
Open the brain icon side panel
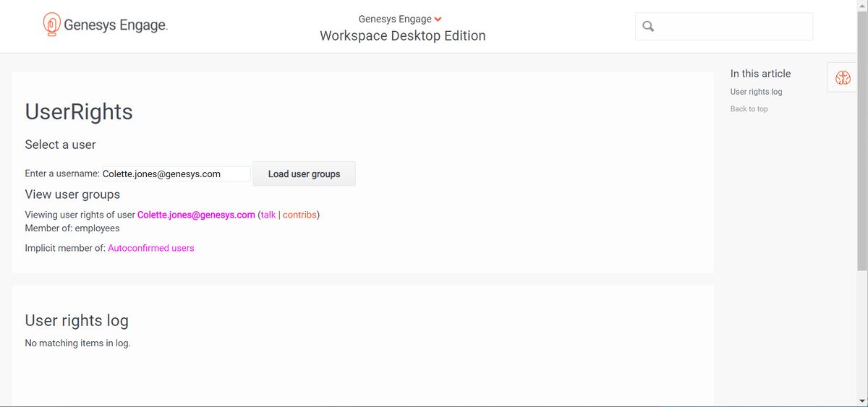(x=843, y=77)
